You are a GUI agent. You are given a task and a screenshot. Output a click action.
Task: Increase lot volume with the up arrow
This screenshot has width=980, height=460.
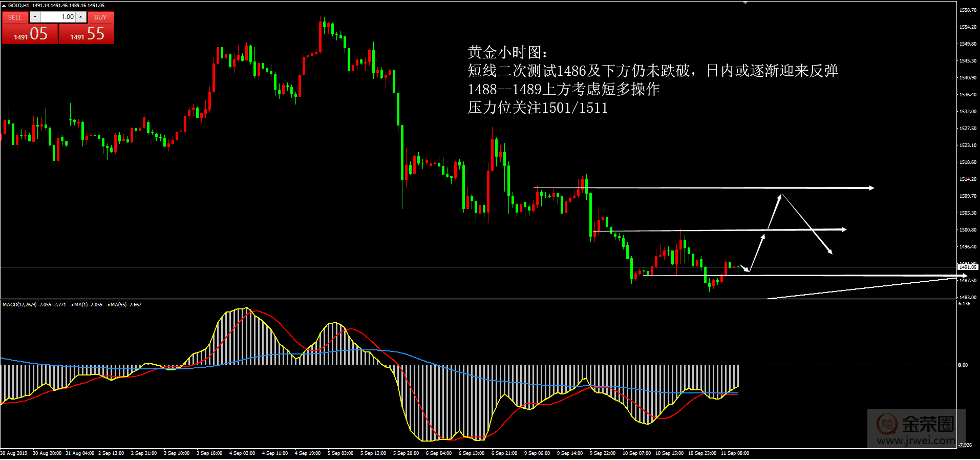click(81, 17)
